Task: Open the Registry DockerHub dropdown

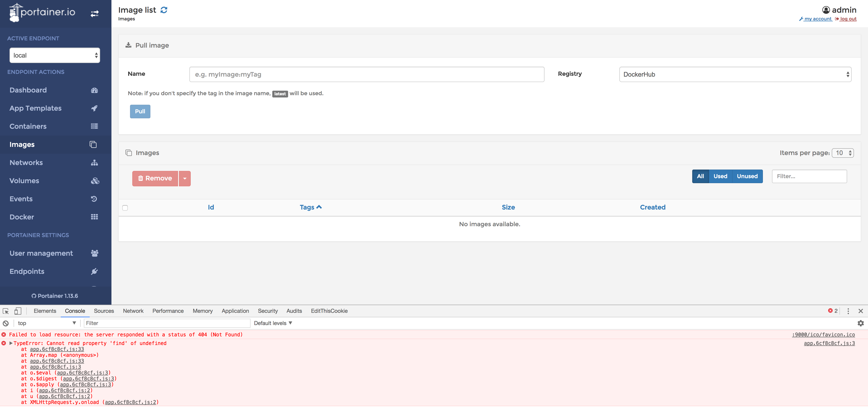Action: [735, 74]
